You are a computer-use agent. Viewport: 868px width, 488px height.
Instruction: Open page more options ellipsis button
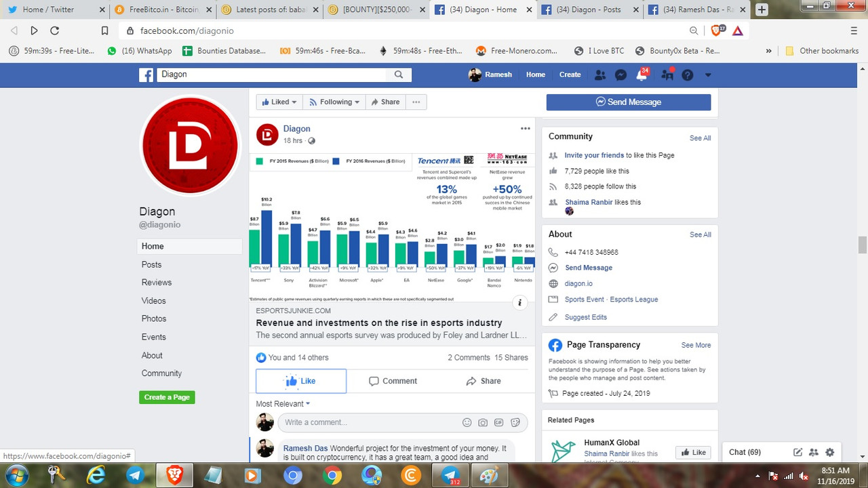point(416,102)
